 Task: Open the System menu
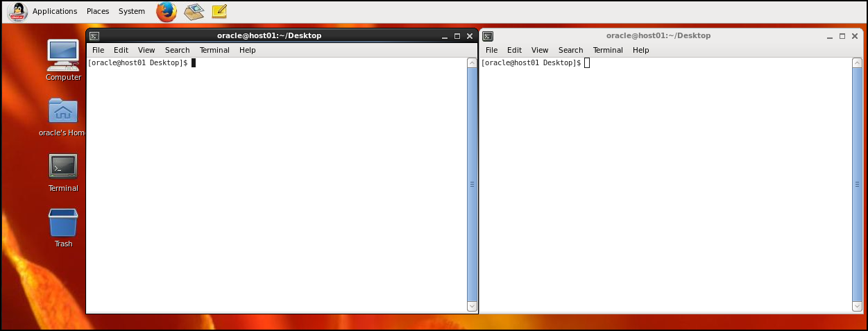(132, 11)
